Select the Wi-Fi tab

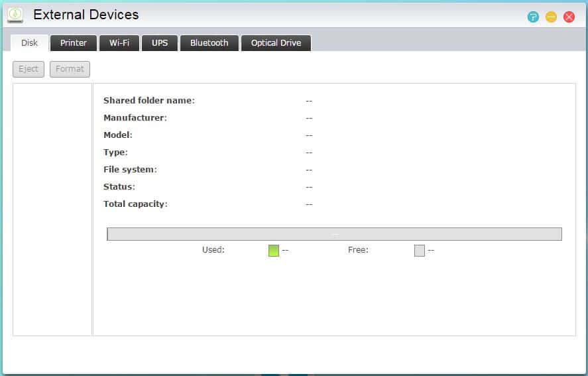point(119,43)
